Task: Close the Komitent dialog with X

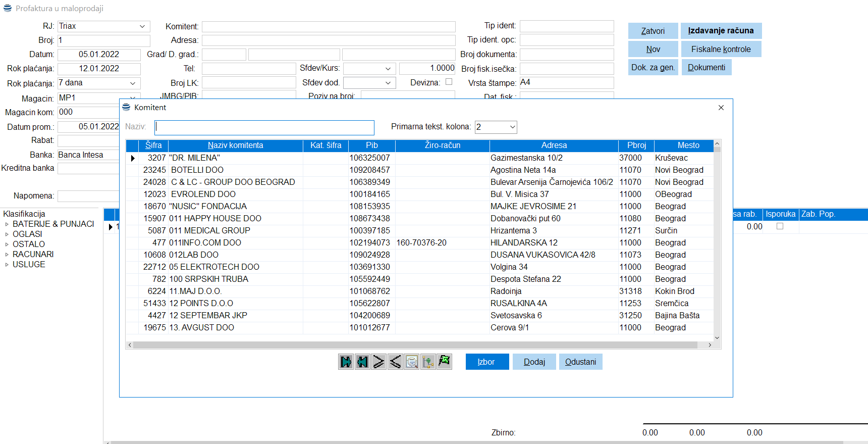Action: coord(721,108)
